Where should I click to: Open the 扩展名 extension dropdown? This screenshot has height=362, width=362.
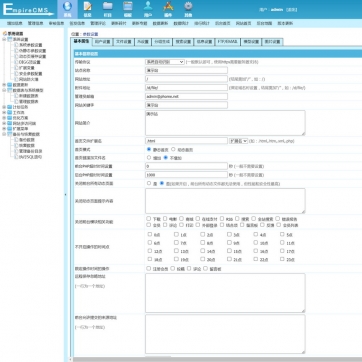click(x=238, y=141)
